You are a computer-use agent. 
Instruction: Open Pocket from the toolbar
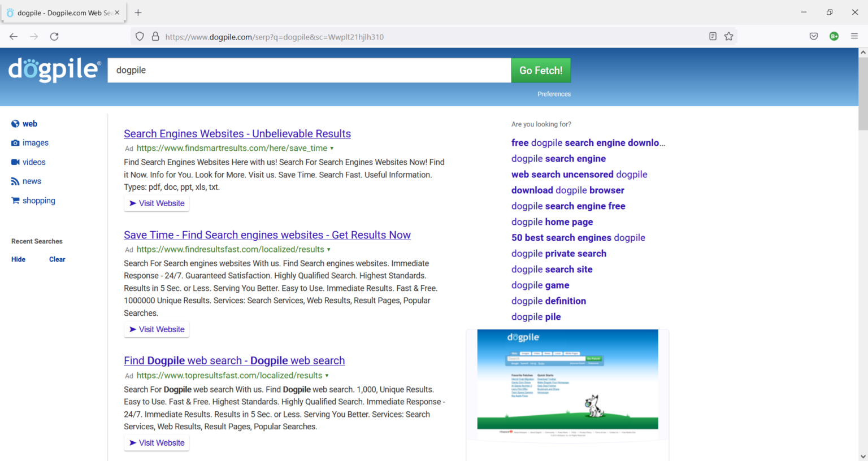click(x=814, y=36)
